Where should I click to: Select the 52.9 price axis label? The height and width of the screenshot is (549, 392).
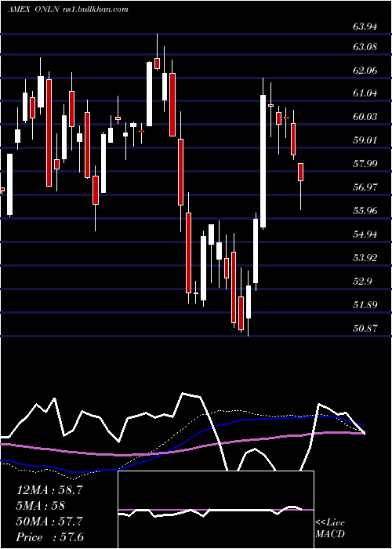pos(362,281)
